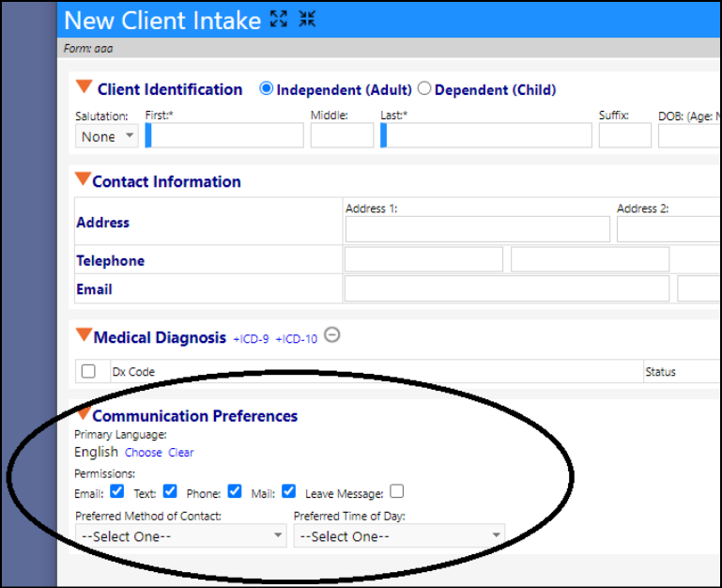
Task: Click into the Middle name field
Action: [342, 135]
